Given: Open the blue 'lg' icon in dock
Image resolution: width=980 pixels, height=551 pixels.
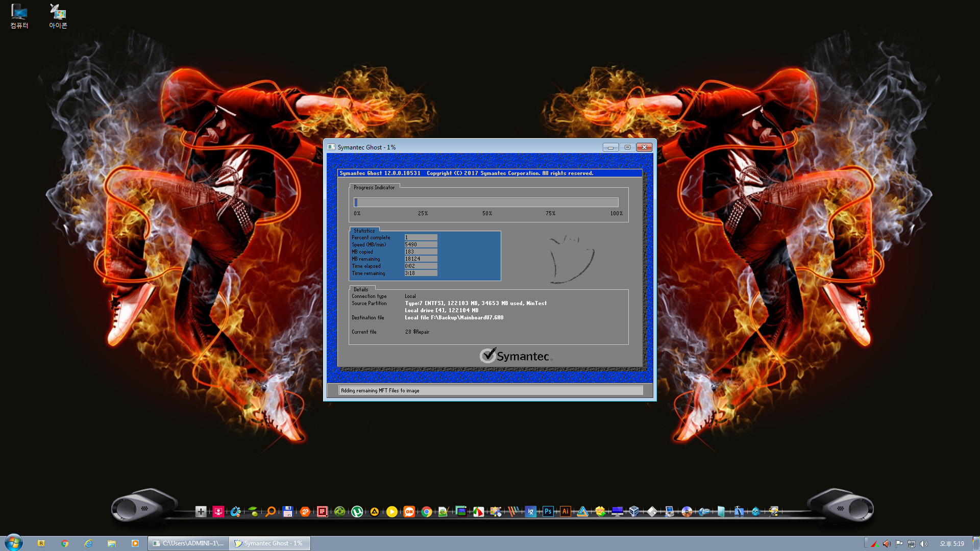Looking at the screenshot, I should click(531, 511).
